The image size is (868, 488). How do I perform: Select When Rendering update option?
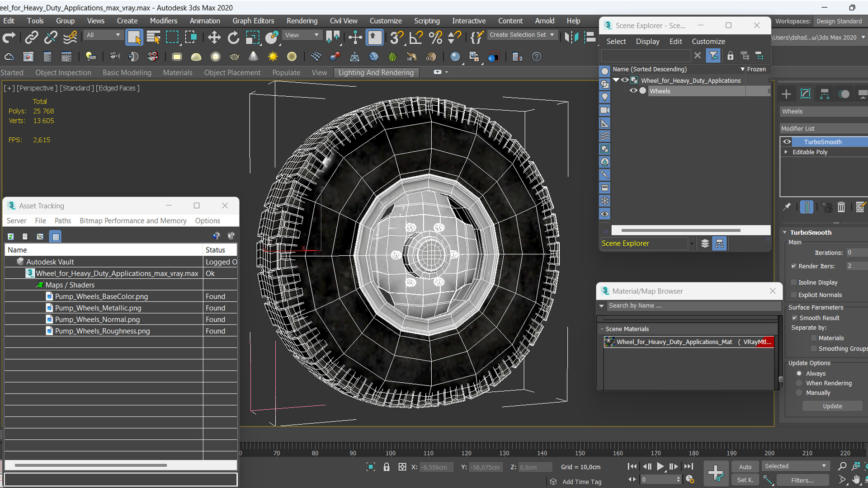point(799,383)
